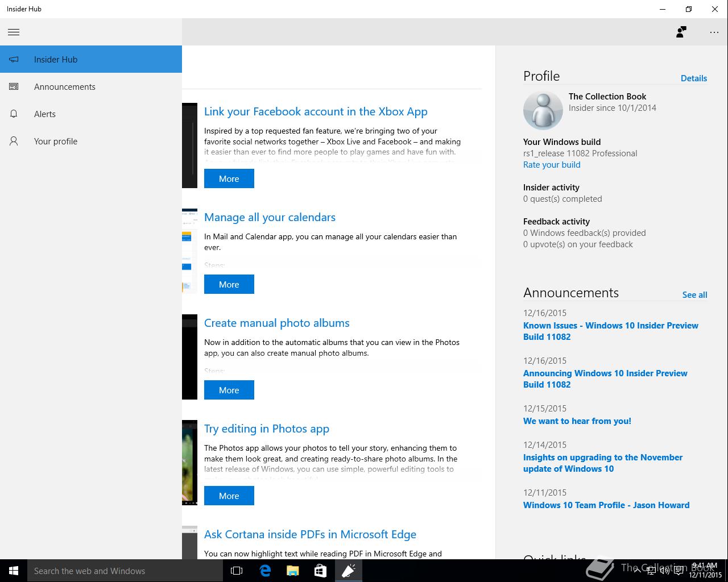Click More under Link your Facebook account
Viewport: 728px width, 582px height.
tap(229, 178)
